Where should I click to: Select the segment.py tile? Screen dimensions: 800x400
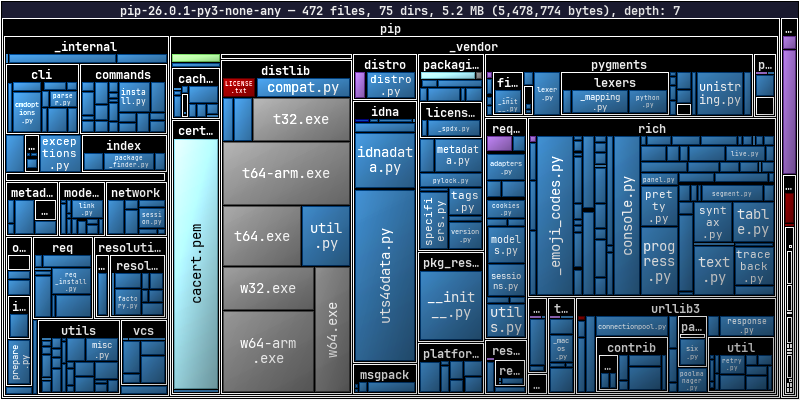click(732, 193)
